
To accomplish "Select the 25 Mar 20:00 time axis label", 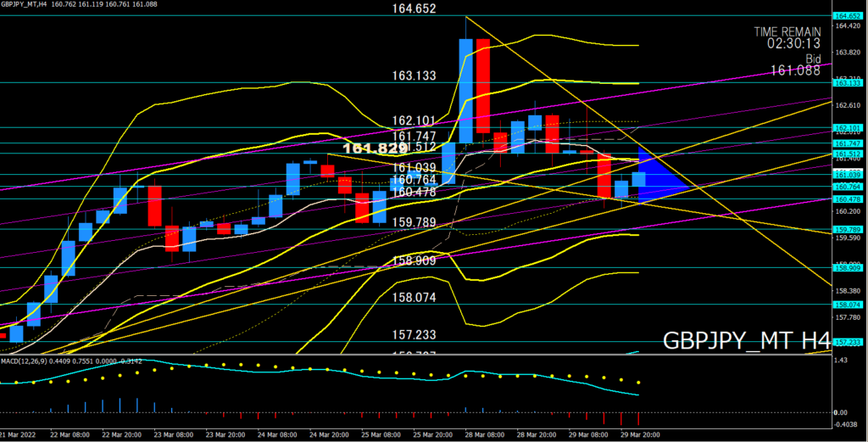I will 431,435.
